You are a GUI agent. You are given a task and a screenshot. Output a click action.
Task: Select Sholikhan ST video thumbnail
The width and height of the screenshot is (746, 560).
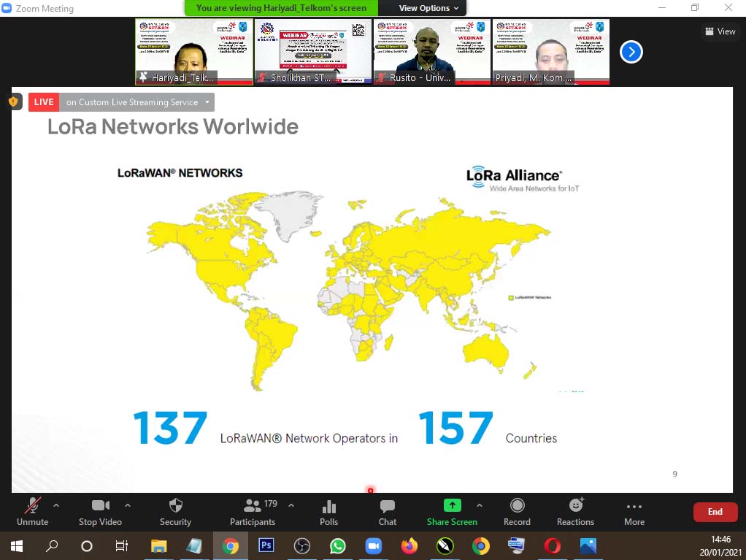click(313, 52)
